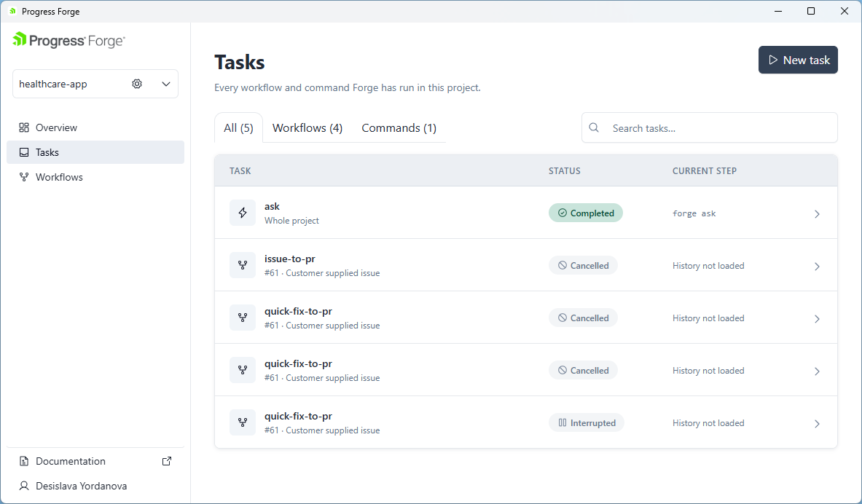Click '#61 · Customer supplied issue' under issue-to-pr
The height and width of the screenshot is (504, 862).
point(322,273)
